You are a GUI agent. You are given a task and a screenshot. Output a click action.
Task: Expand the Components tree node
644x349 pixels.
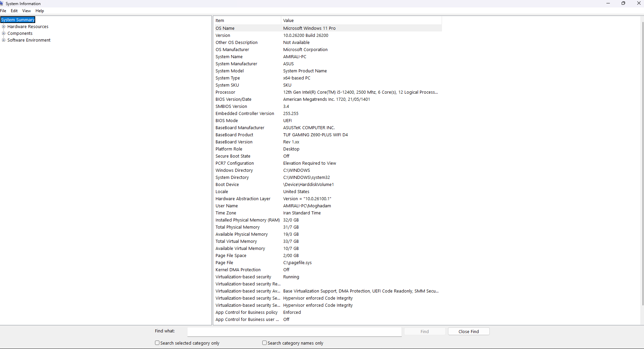coord(4,33)
